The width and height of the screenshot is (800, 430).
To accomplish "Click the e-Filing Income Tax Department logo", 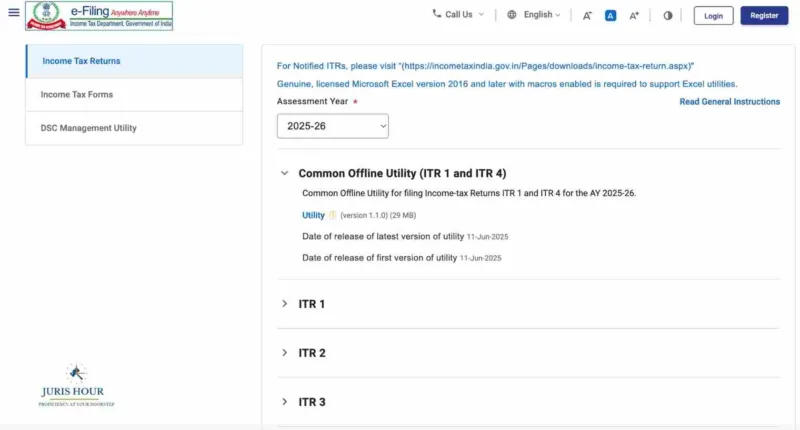I will tap(99, 16).
